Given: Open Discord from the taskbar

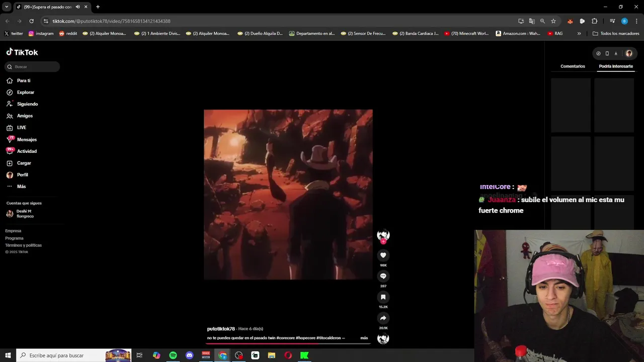Looking at the screenshot, I should coord(189,355).
